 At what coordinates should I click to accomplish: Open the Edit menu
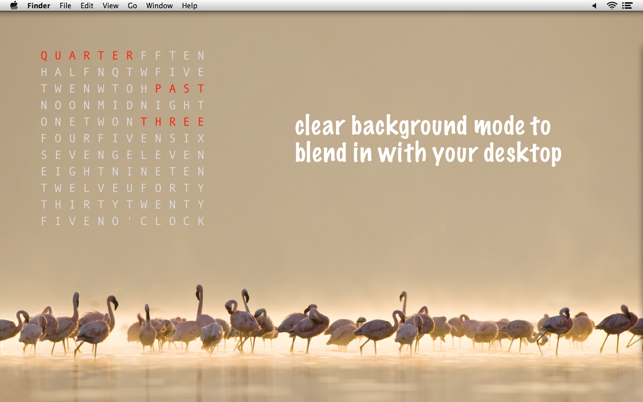pyautogui.click(x=87, y=5)
